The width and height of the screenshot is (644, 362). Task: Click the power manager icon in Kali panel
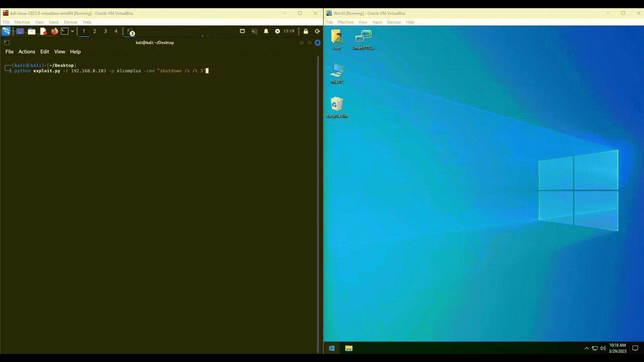point(277,31)
